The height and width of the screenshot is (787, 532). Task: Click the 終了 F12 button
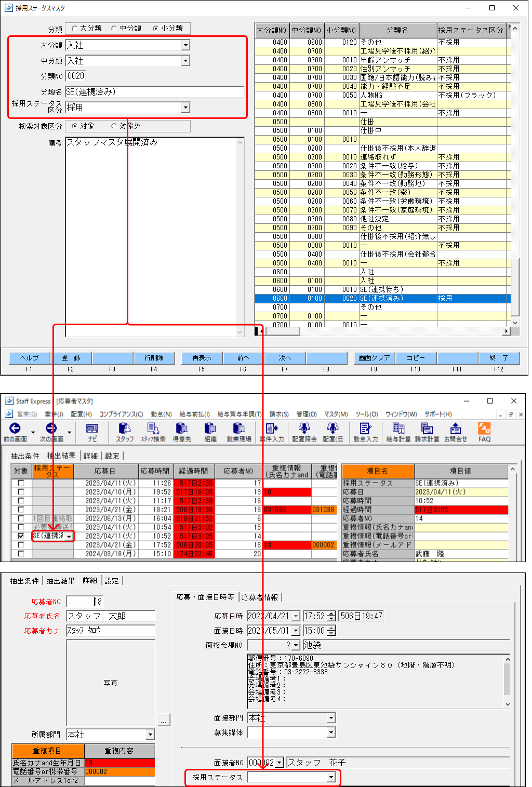tap(499, 358)
